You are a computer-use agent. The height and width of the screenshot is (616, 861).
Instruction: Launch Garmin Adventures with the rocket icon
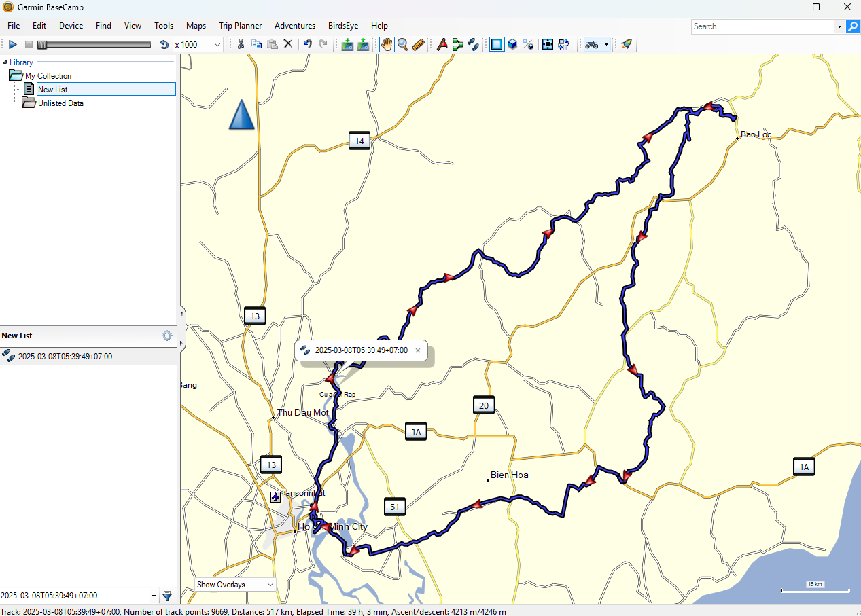pos(626,44)
